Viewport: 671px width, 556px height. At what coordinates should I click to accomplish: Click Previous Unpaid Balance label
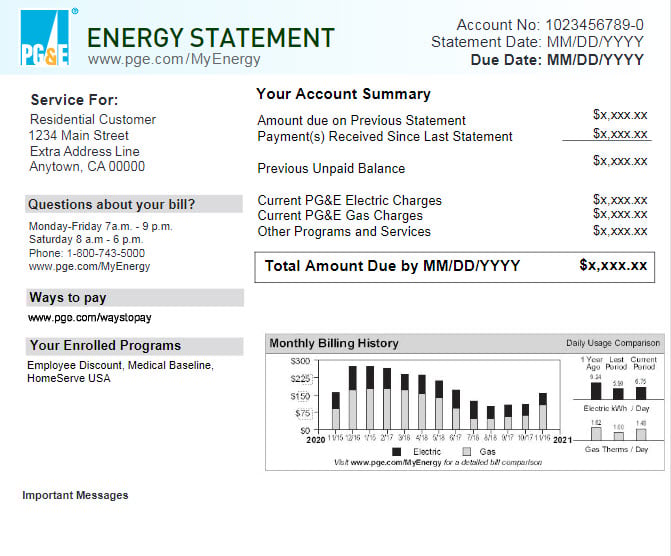click(x=331, y=168)
